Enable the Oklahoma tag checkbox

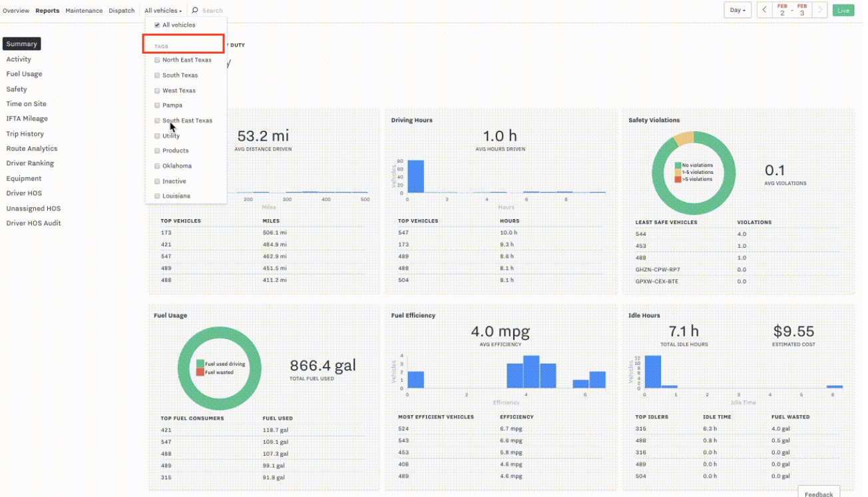point(157,166)
